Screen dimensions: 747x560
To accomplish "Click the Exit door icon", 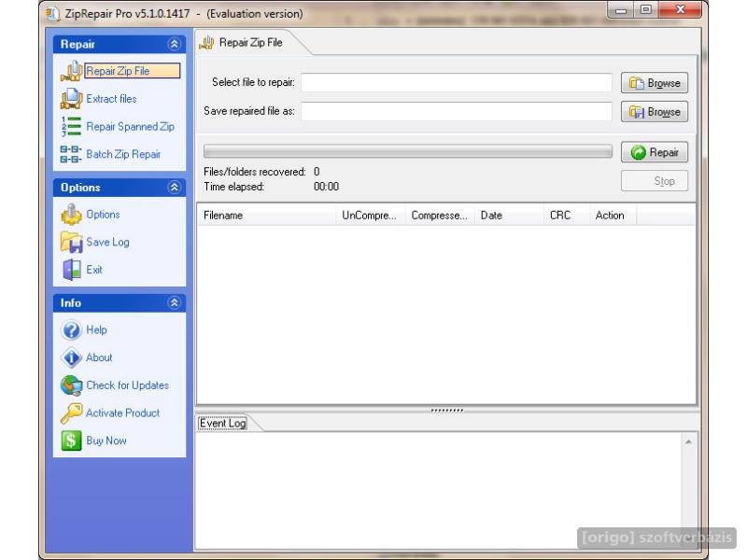I will click(x=72, y=270).
